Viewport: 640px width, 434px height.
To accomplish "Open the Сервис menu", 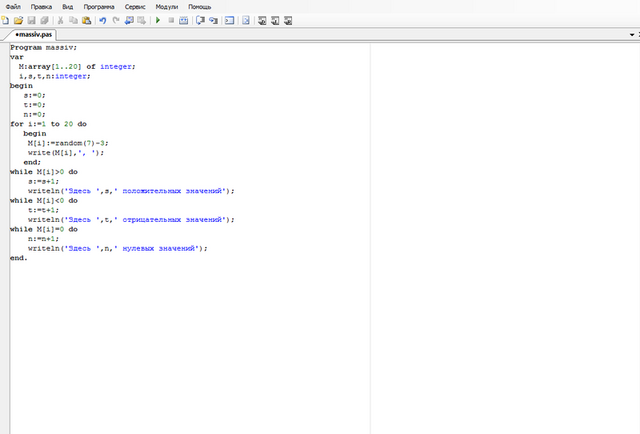I will tap(135, 7).
